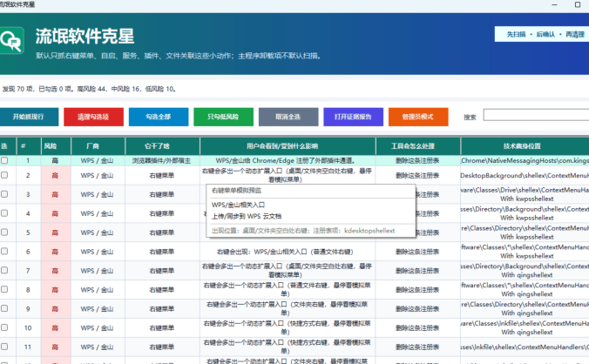The width and height of the screenshot is (589, 364).
Task: Select the 浏览器插件/外部宿主 cell in row 1
Action: coord(161,160)
